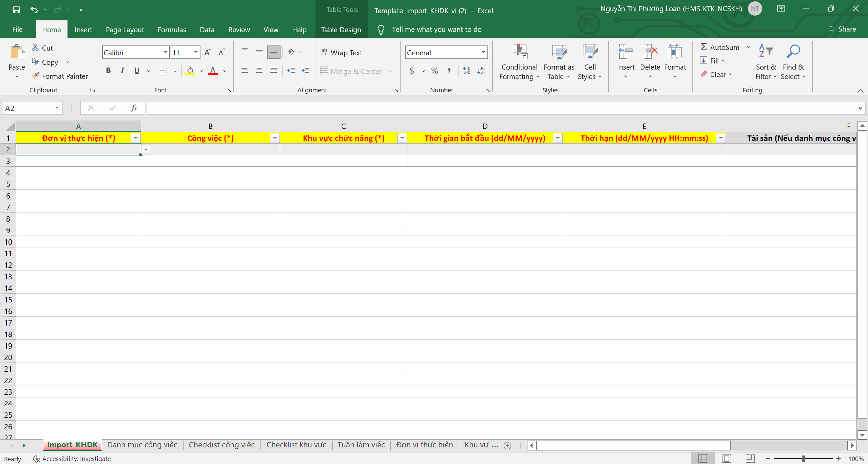Toggle Bold formatting
Image resolution: width=868 pixels, height=464 pixels.
click(108, 71)
